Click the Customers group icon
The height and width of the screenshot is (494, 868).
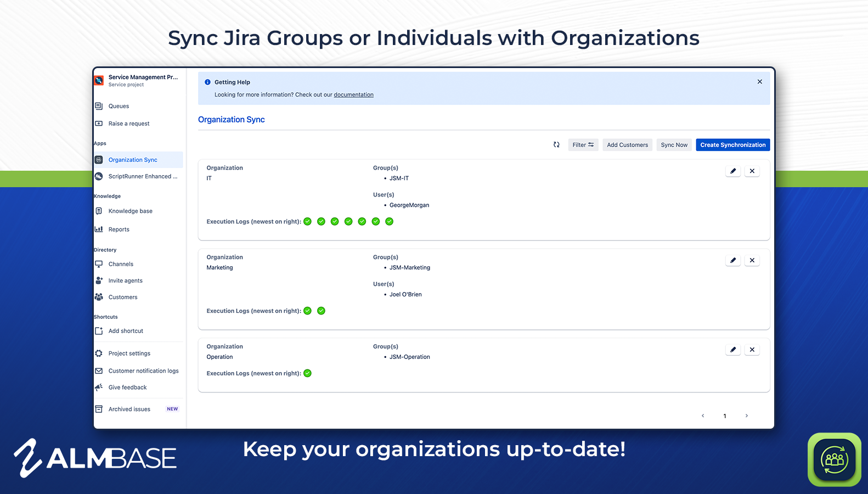coord(99,297)
